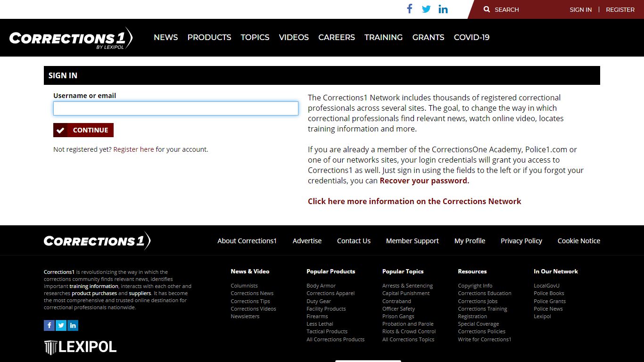Open LinkedIn icon in top header
Screen dimensions: 644x362
pos(443,9)
